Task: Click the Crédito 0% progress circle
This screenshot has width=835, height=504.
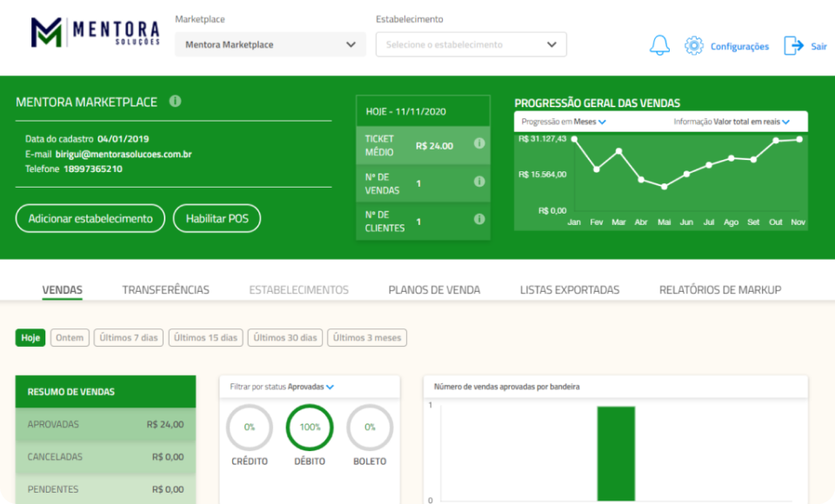Action: pos(250,428)
